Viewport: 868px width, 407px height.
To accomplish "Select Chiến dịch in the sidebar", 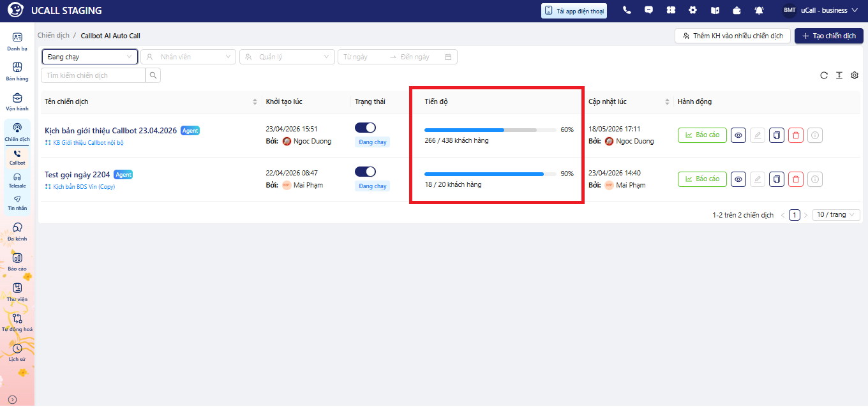I will click(x=17, y=132).
